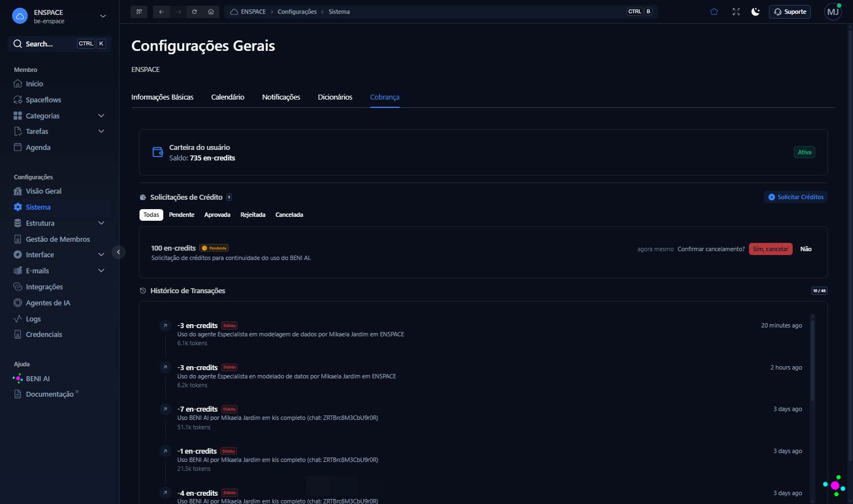Open BENI AI floating assistant bubble
The image size is (853, 504).
coord(835,485)
